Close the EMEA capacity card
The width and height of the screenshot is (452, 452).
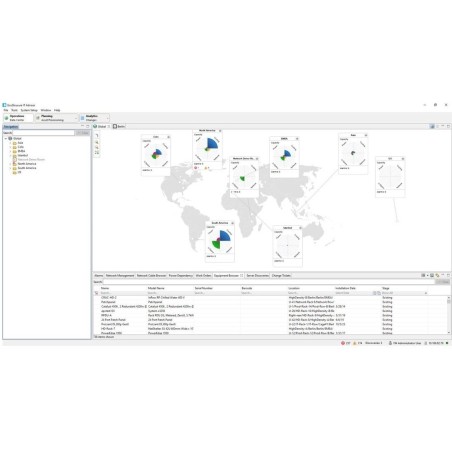[x=297, y=139]
